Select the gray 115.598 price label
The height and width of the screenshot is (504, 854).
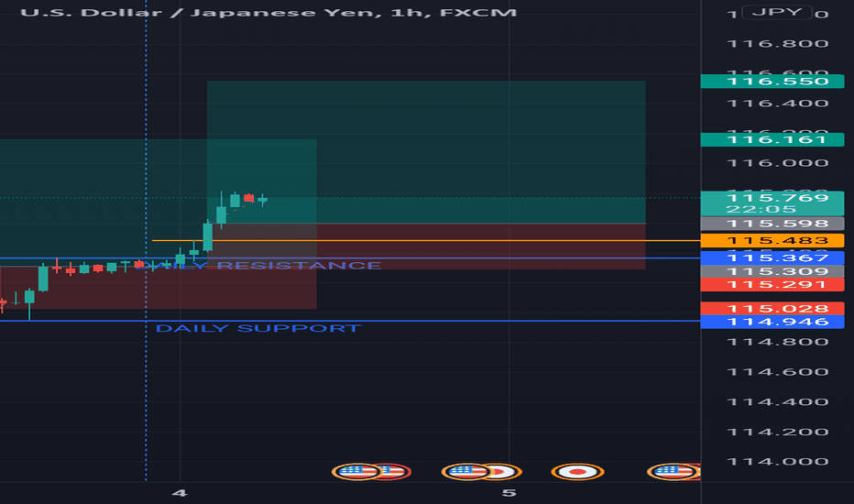[772, 224]
